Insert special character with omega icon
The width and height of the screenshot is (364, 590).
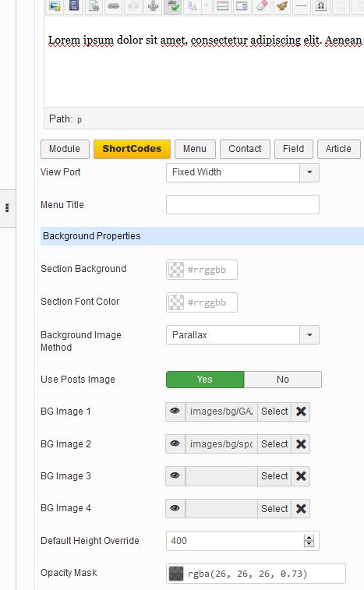point(320,6)
